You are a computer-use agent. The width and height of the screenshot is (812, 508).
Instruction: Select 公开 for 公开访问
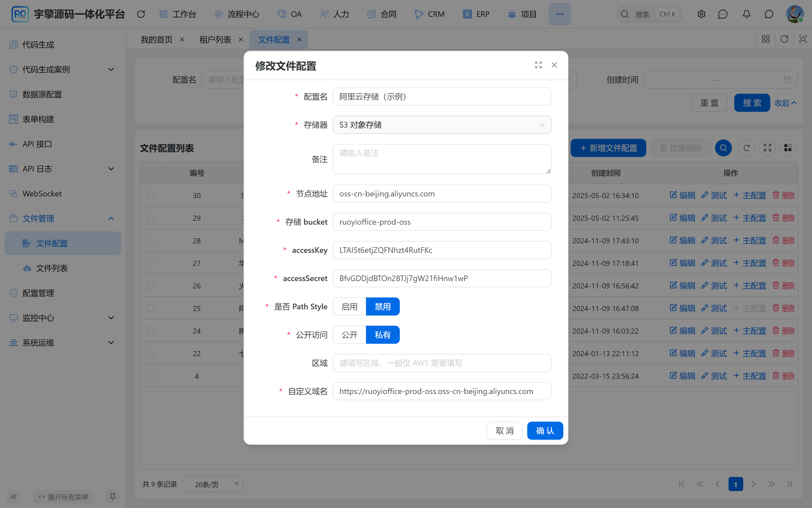click(x=349, y=335)
